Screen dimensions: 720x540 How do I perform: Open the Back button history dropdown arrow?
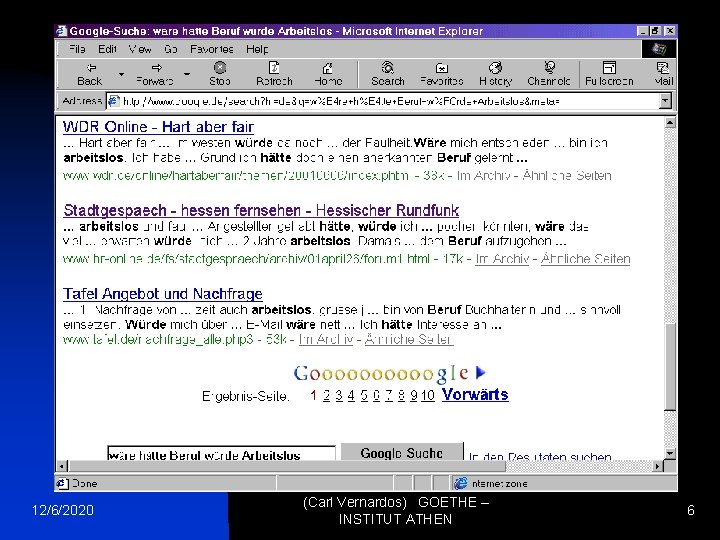point(121,74)
